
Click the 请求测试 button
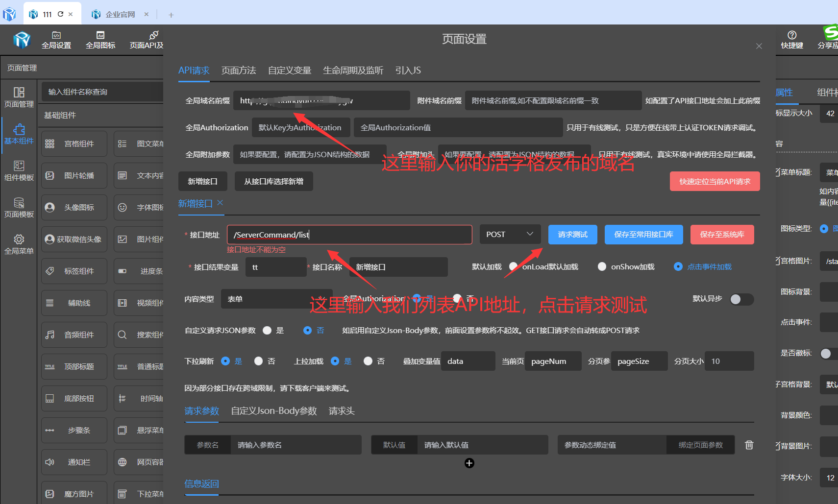(x=573, y=235)
